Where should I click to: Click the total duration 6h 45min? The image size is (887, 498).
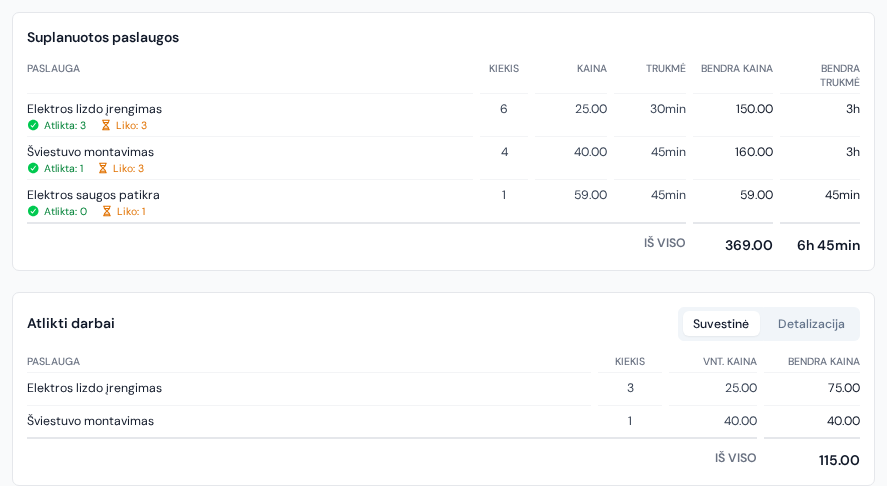[828, 246]
